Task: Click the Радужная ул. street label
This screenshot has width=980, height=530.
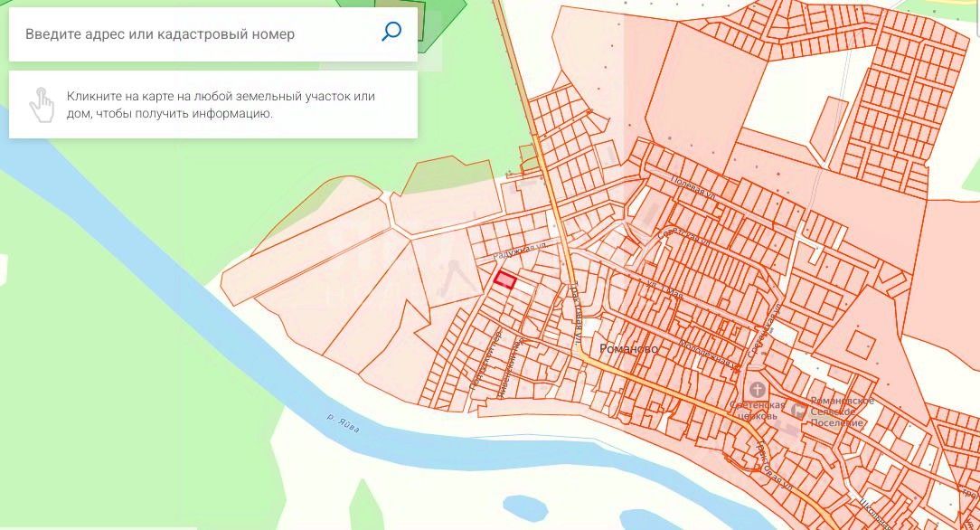Action: click(520, 252)
